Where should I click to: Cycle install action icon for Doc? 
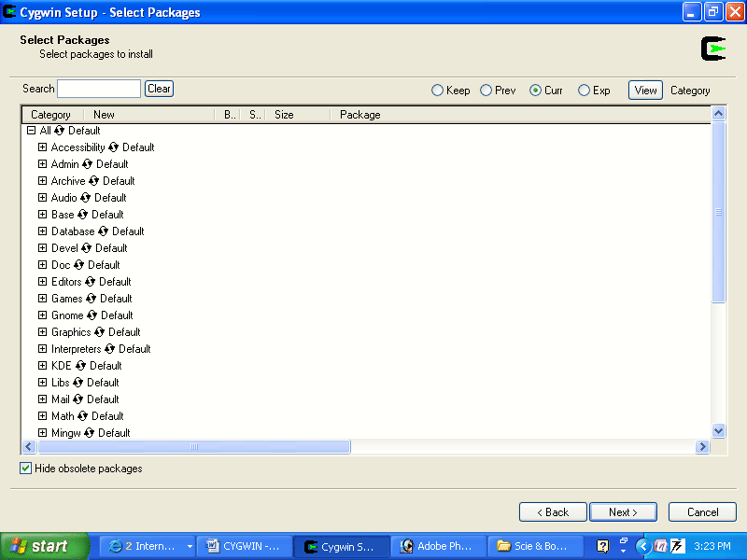[x=78, y=265]
